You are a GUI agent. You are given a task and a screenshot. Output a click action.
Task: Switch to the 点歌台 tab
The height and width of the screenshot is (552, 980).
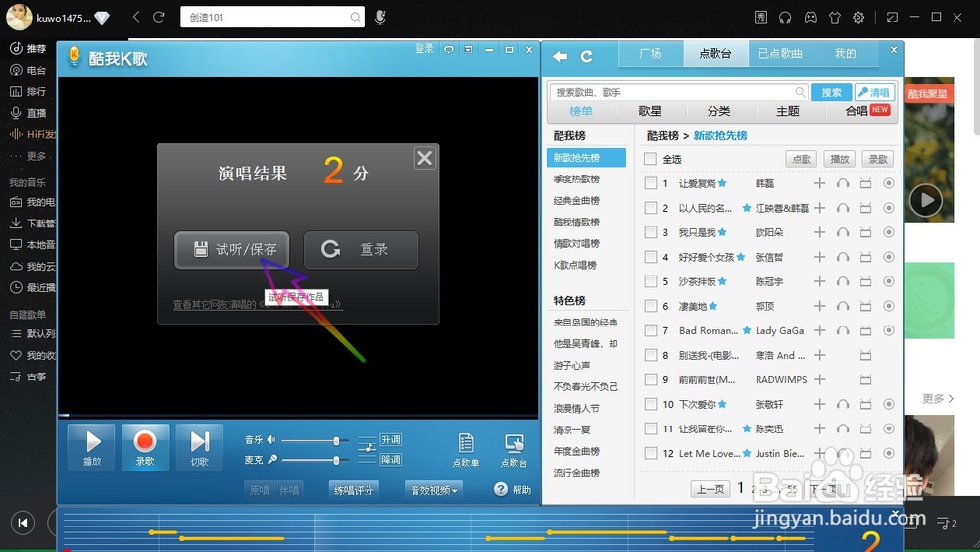[715, 54]
